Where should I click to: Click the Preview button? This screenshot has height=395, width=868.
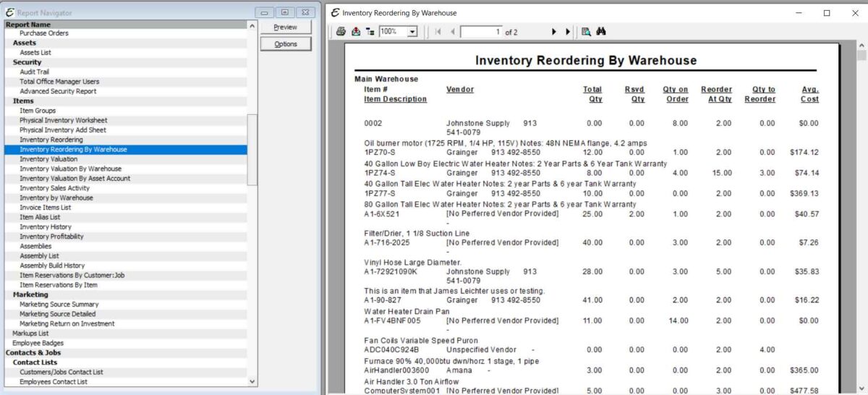coord(286,27)
